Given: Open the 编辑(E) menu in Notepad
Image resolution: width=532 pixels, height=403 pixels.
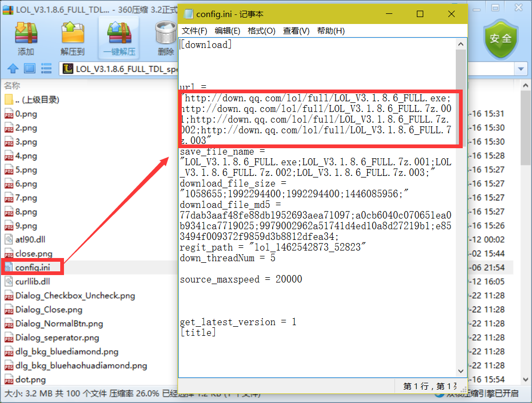Looking at the screenshot, I should [227, 31].
